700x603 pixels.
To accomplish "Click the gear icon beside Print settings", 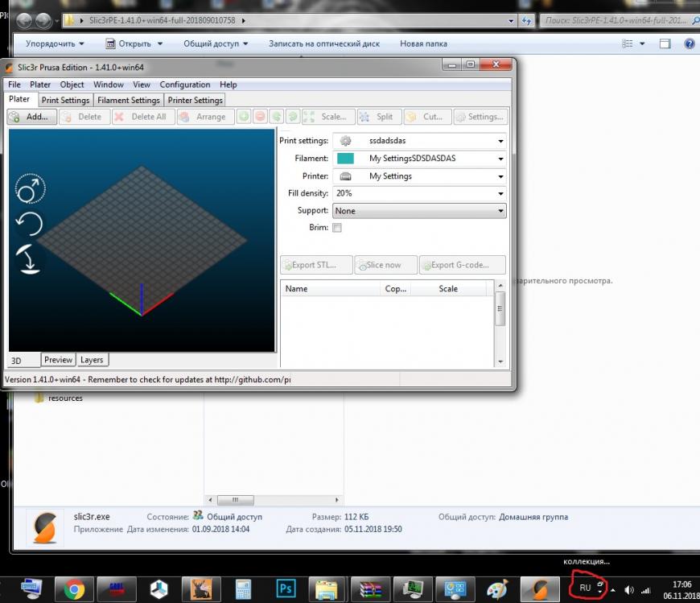I will tap(345, 141).
